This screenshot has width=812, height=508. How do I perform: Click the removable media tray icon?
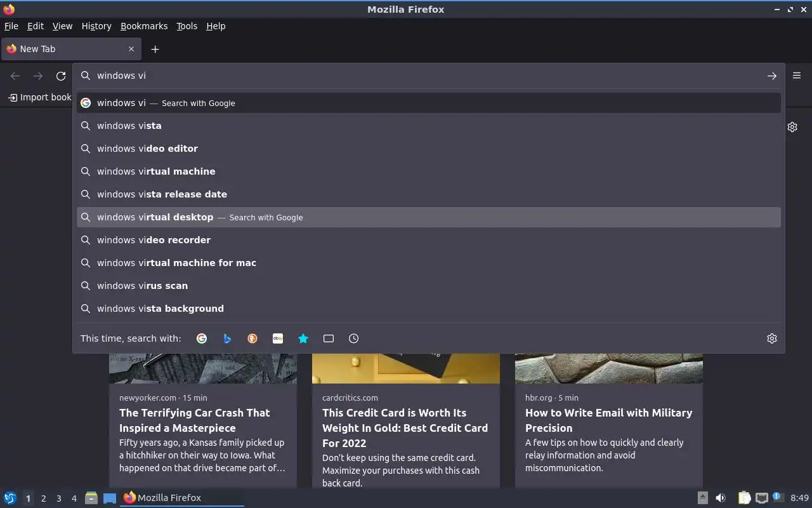(x=703, y=498)
